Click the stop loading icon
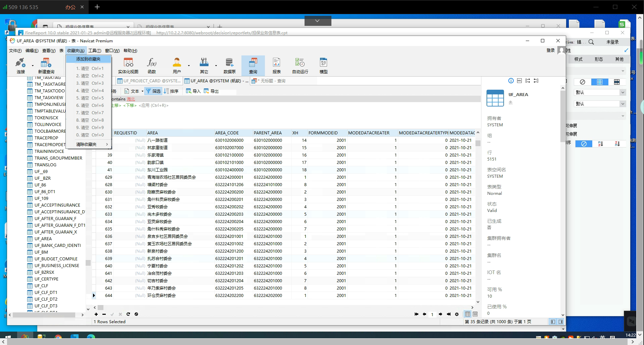This screenshot has width=644, height=345. point(136,314)
